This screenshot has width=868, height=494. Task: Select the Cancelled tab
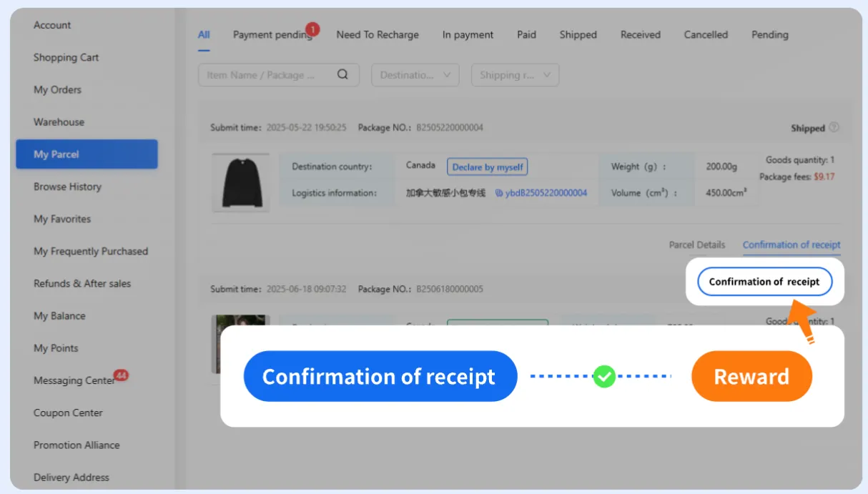705,35
